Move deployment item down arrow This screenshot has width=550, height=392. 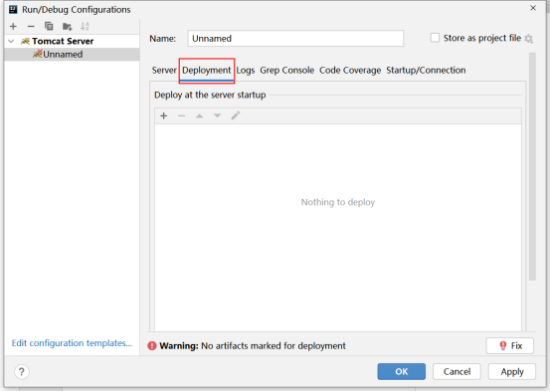point(218,115)
